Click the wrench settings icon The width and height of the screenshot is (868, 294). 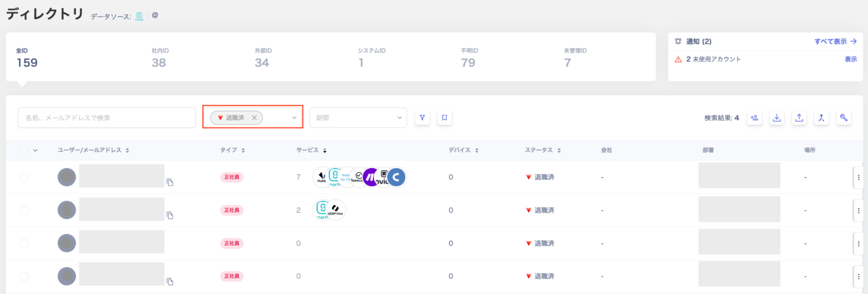[844, 118]
